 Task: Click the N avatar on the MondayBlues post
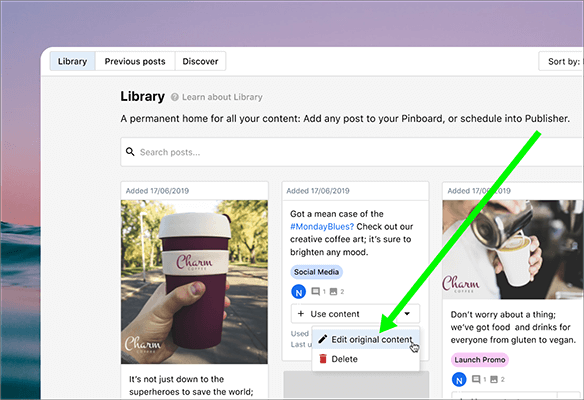(298, 292)
